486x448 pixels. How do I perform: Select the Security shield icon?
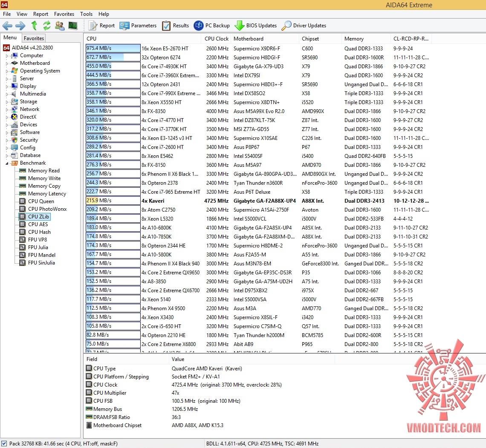(14, 140)
